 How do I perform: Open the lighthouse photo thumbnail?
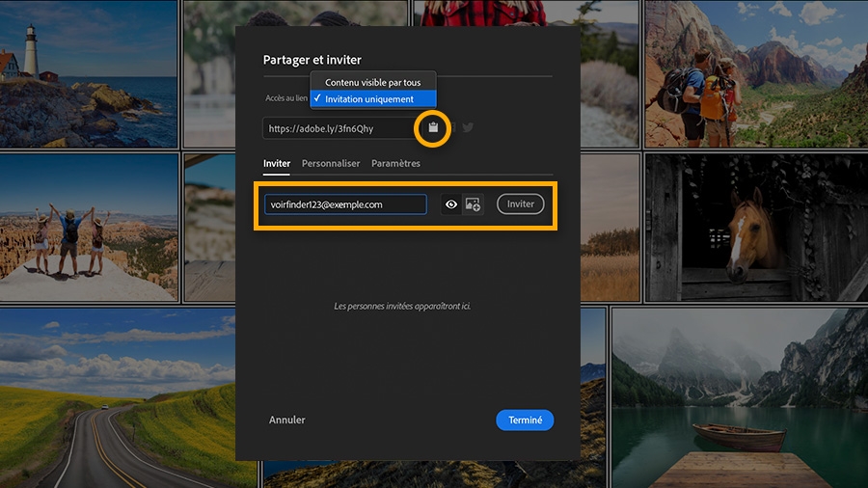[x=89, y=73]
